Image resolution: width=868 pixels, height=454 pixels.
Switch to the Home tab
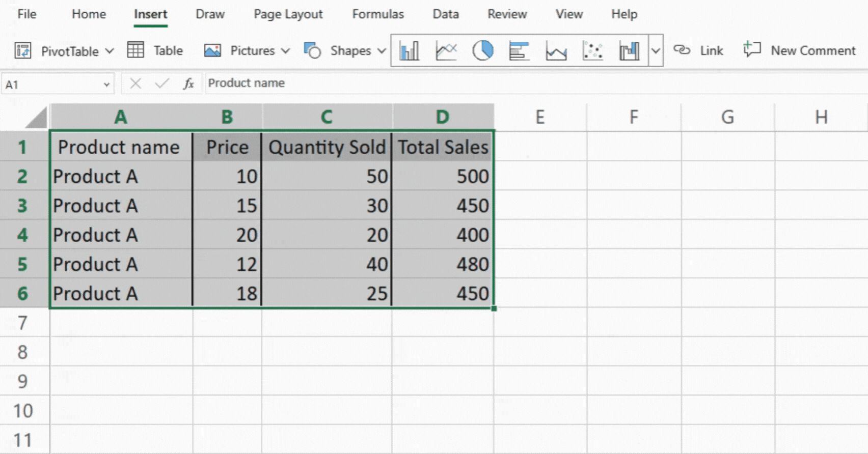pos(89,14)
